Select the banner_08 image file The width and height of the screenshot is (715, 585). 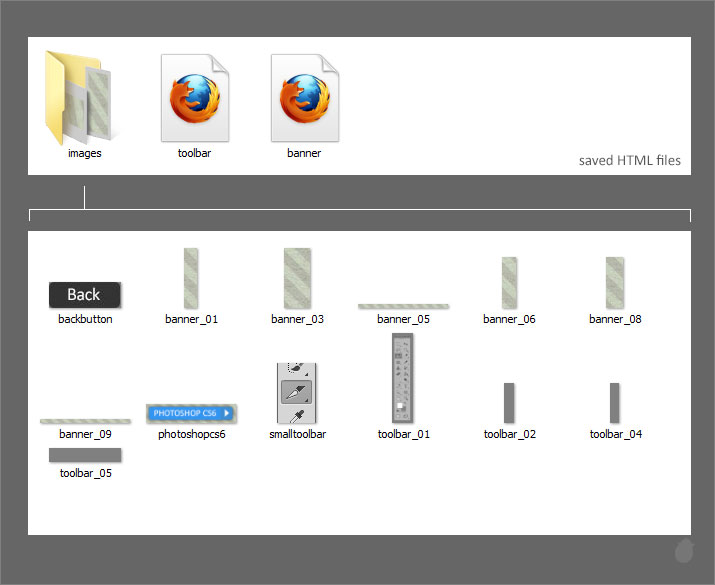[615, 282]
